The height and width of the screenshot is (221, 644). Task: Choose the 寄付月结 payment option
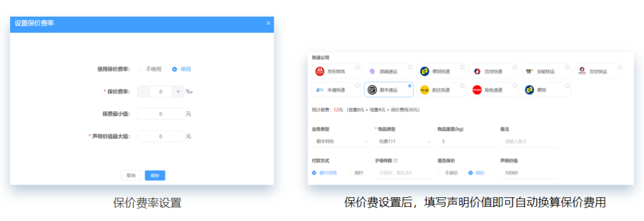[x=324, y=173]
